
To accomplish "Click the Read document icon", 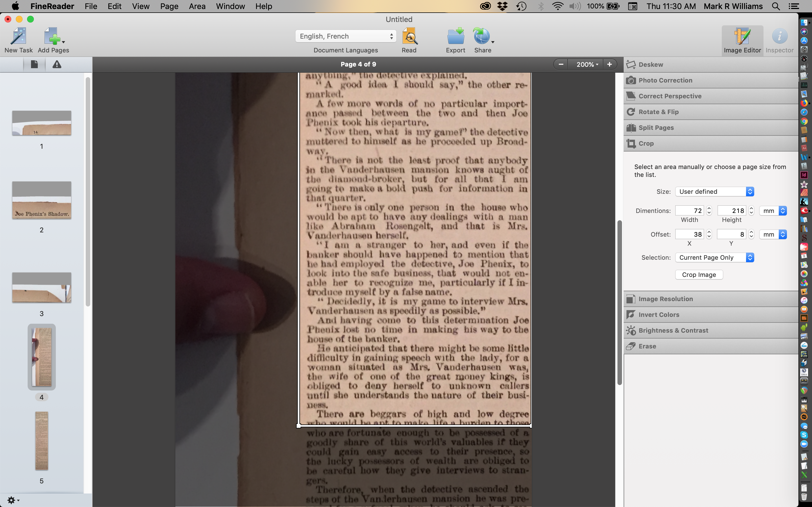I will click(x=409, y=36).
